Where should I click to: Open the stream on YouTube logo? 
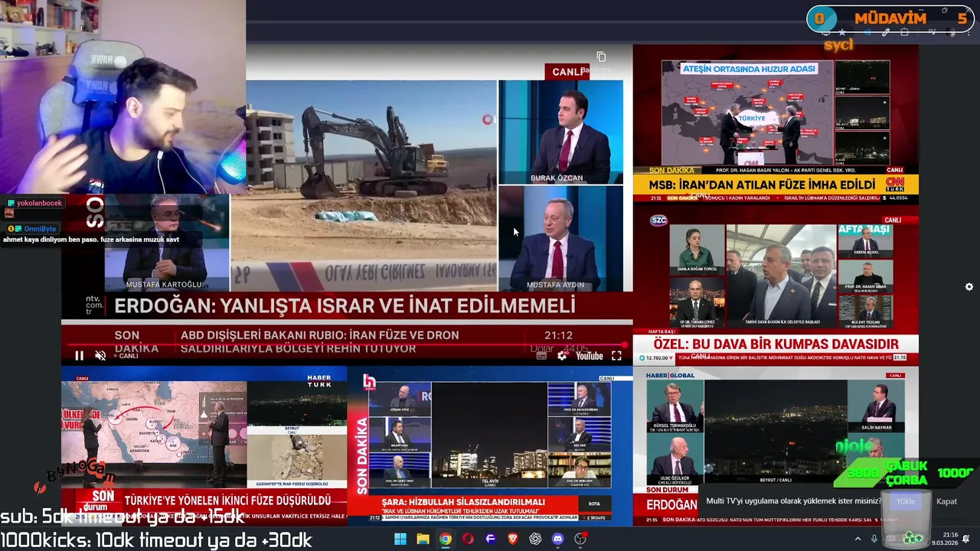click(x=590, y=356)
